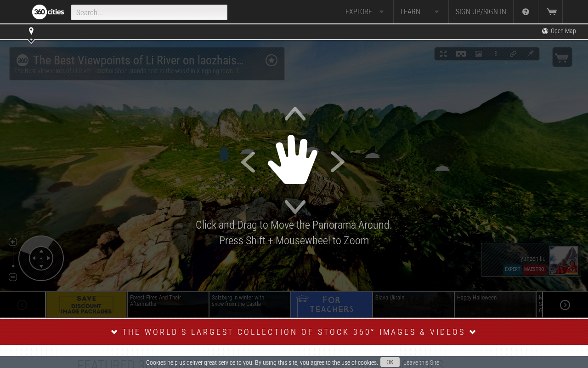Image resolution: width=588 pixels, height=368 pixels.
Task: Expand the LEARN dropdown menu
Action: point(420,12)
